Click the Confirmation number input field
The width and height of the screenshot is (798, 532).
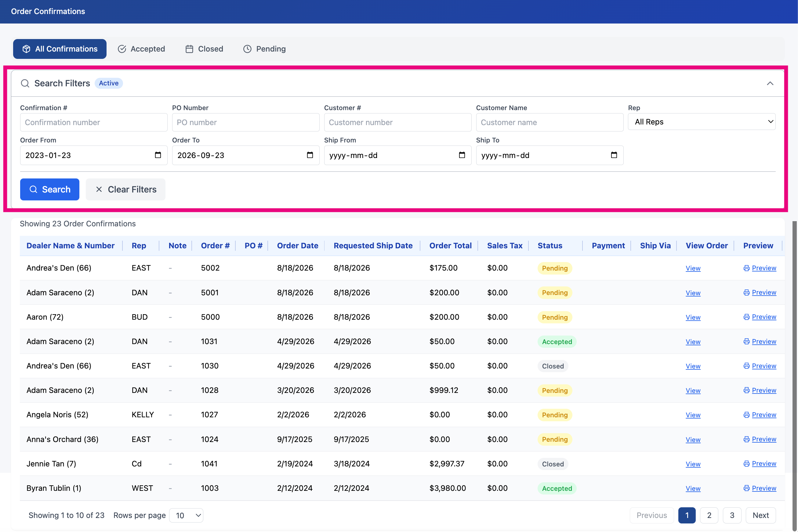[x=94, y=122]
